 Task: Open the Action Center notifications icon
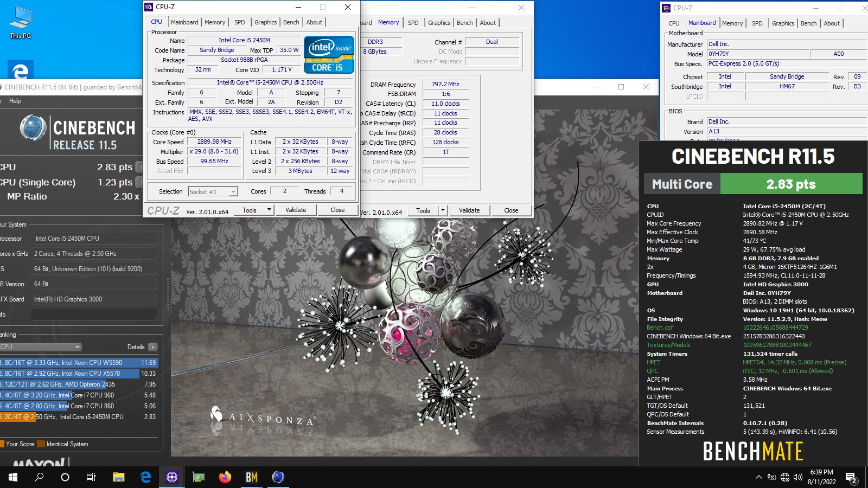coord(851,478)
